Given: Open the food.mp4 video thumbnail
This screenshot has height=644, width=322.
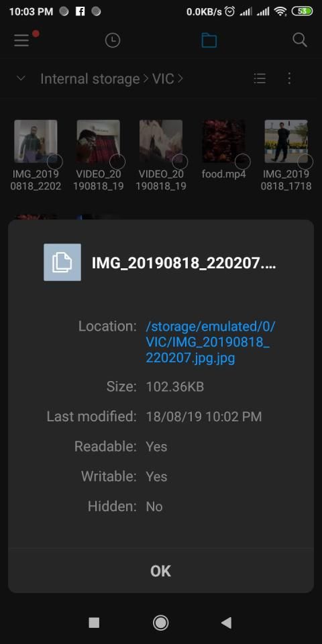Looking at the screenshot, I should [x=223, y=142].
